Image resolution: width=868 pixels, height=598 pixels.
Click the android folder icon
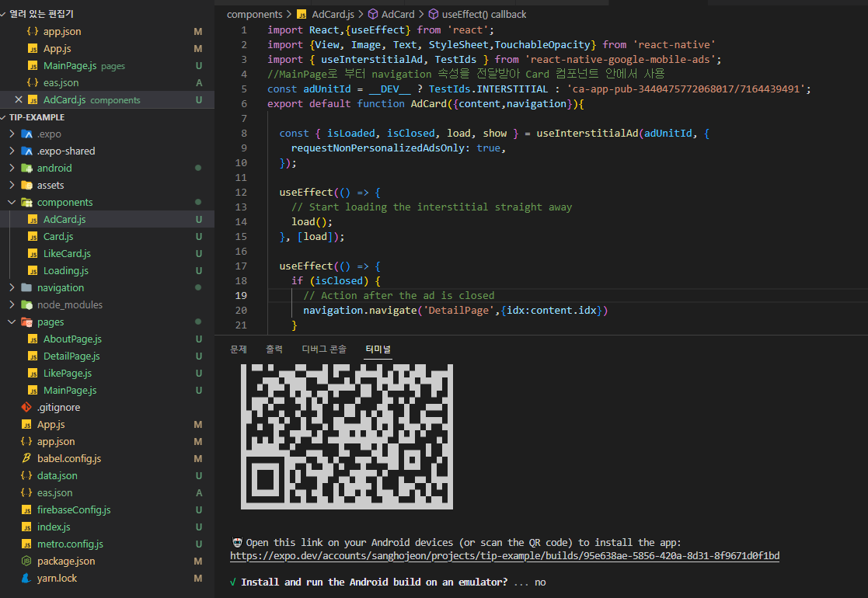pyautogui.click(x=26, y=169)
